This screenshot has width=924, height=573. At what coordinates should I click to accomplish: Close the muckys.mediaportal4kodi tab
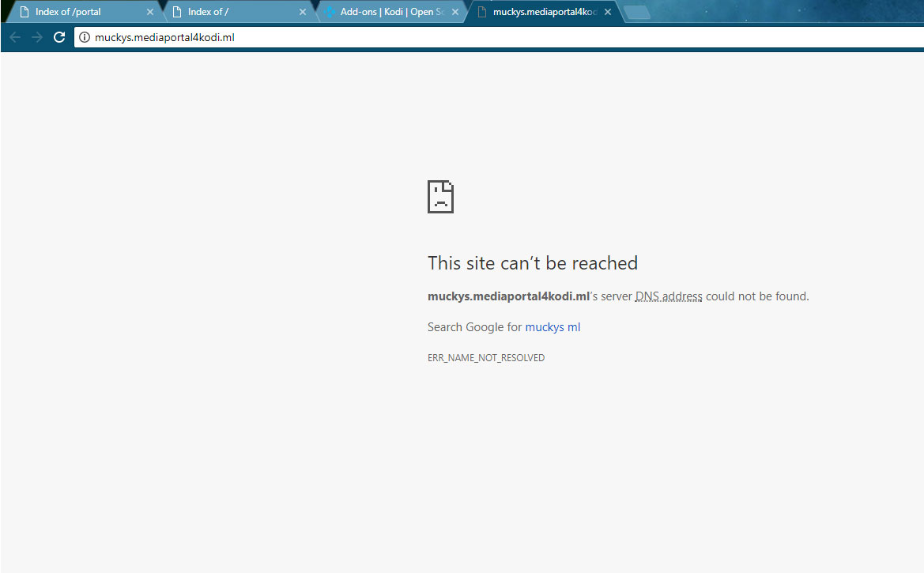[x=608, y=12]
